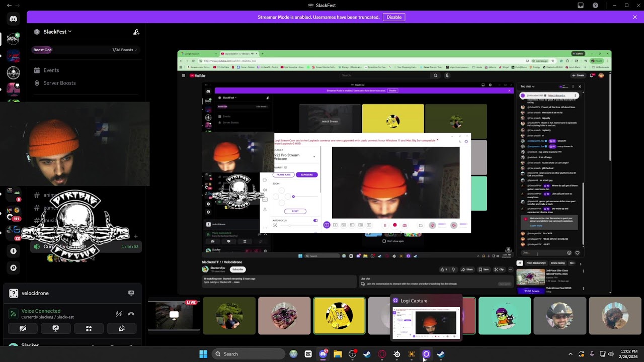Dismiss the Streamer Mode banner with the X
The width and height of the screenshot is (644, 362).
[635, 17]
